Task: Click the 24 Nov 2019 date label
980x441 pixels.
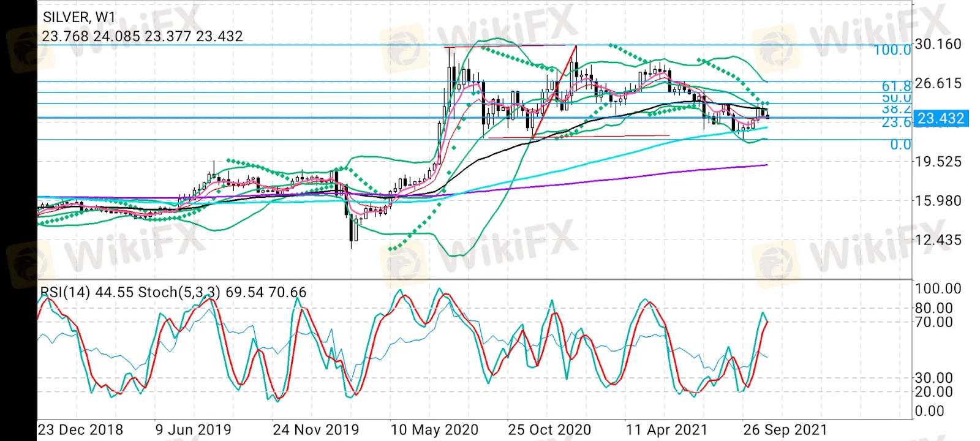Action: click(316, 430)
